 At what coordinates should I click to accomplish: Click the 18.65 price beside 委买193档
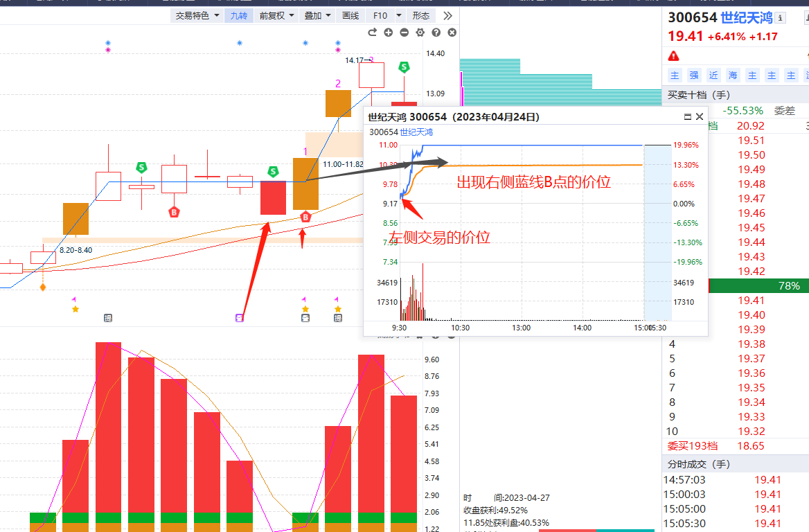pyautogui.click(x=751, y=446)
